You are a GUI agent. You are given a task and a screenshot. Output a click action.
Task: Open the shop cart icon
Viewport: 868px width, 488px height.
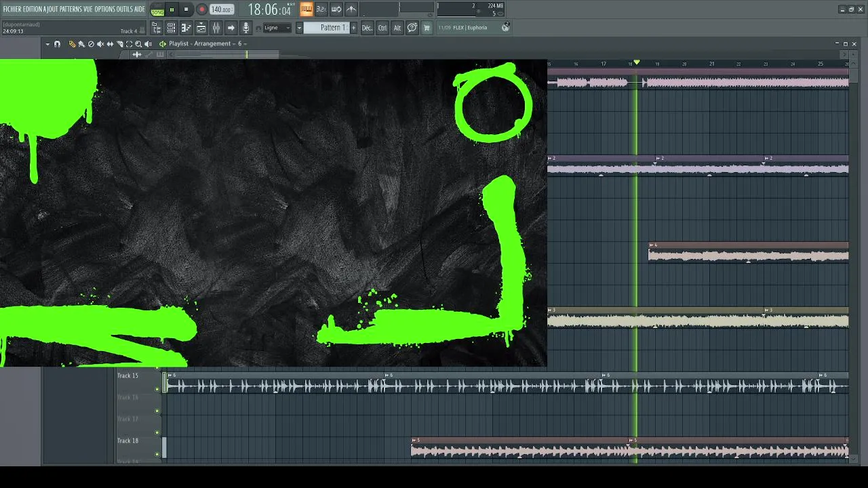click(x=427, y=28)
